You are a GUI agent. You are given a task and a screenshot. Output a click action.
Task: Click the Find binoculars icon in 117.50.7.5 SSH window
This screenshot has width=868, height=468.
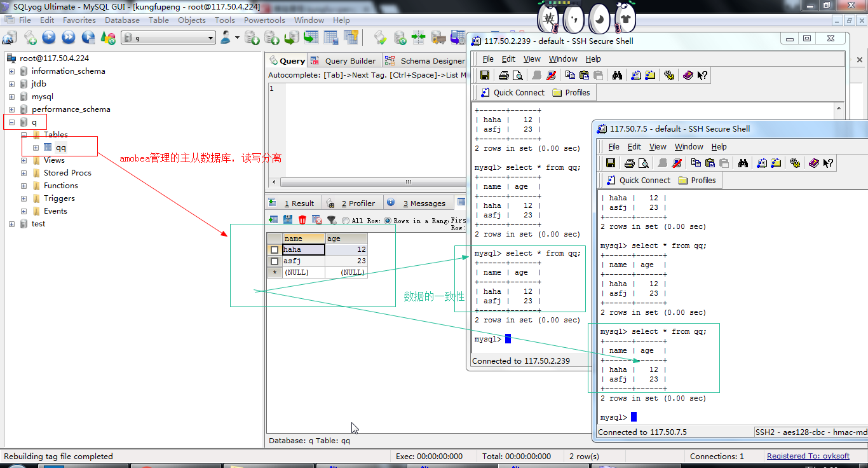[743, 163]
